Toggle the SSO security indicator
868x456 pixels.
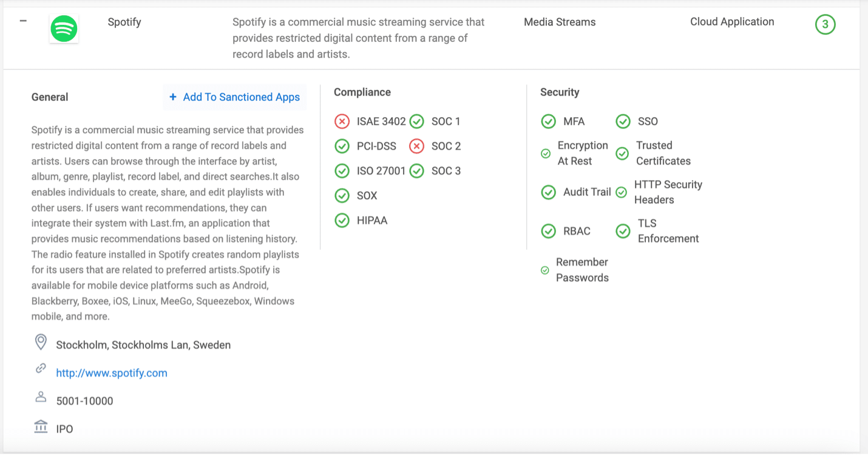(623, 121)
